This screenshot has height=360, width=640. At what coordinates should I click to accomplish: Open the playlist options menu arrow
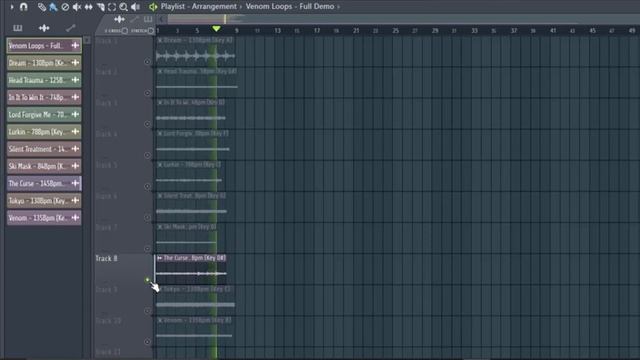click(12, 7)
